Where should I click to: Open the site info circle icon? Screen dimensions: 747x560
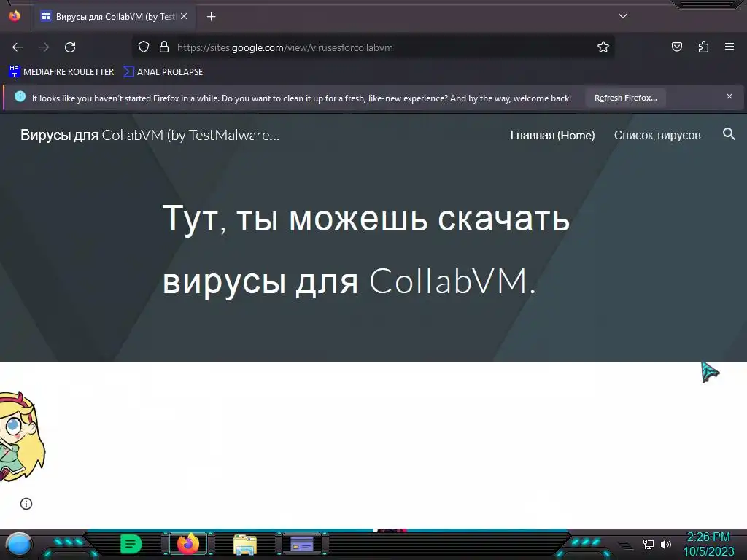tap(26, 504)
